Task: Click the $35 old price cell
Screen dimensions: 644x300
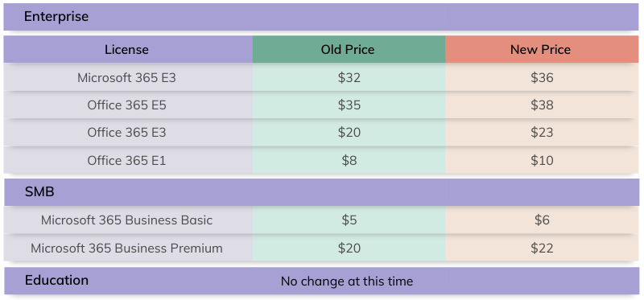Action: [349, 105]
